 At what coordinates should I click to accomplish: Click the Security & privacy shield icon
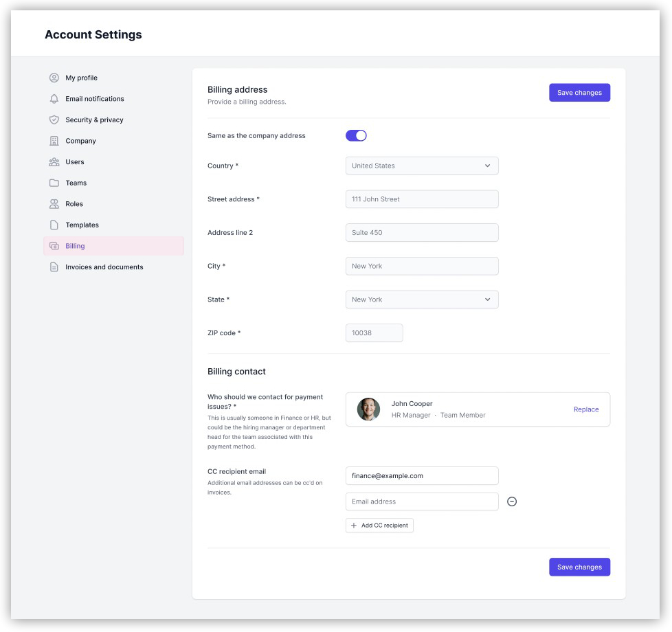[54, 120]
